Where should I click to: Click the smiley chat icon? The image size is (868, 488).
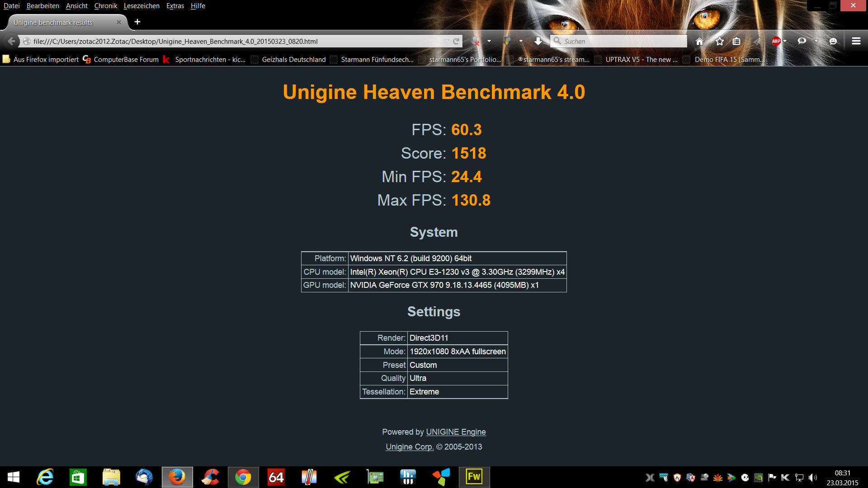(833, 41)
